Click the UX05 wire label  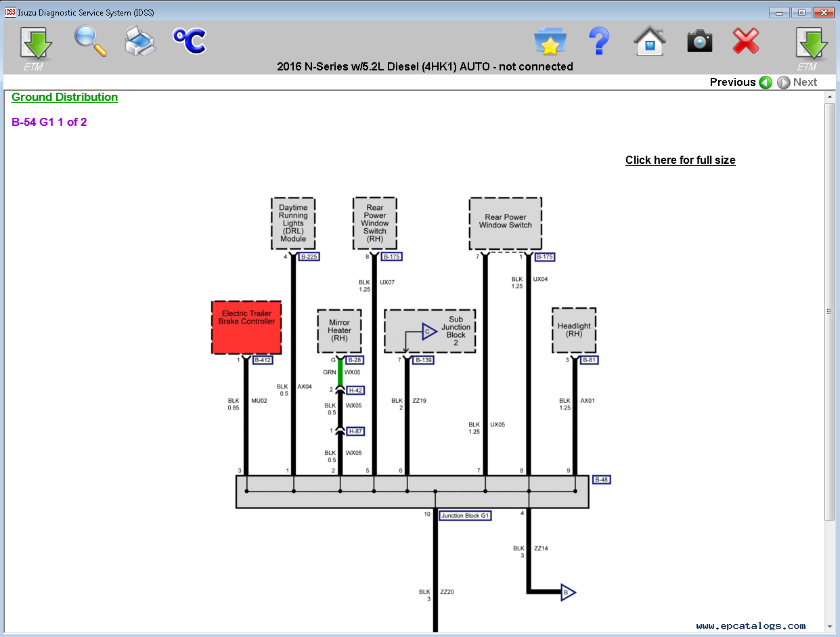point(498,425)
